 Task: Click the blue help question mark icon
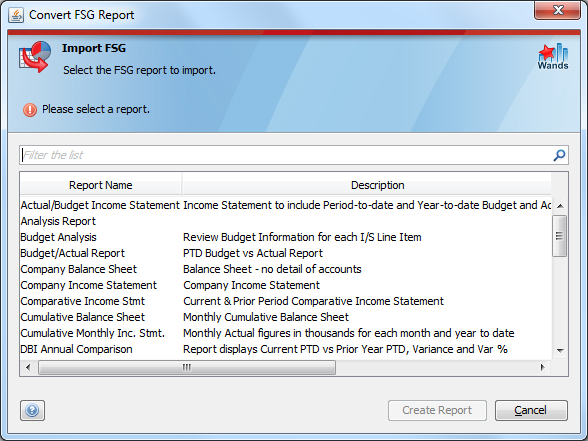pos(32,410)
